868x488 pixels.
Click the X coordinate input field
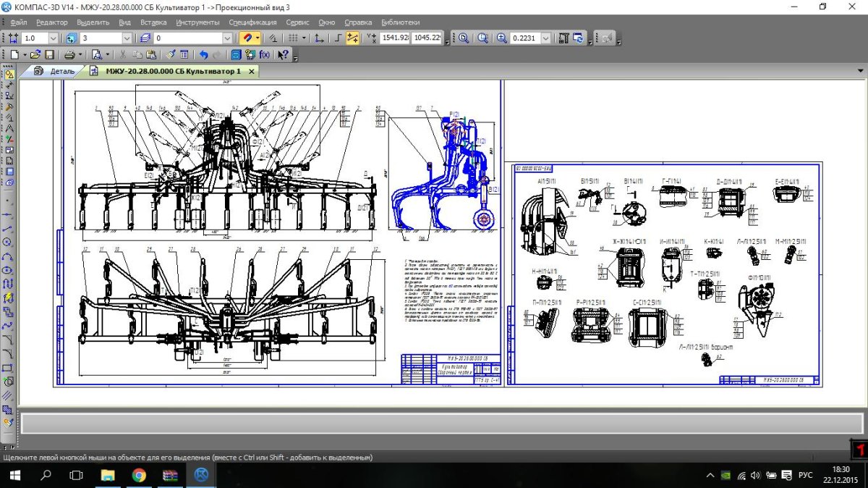(394, 38)
